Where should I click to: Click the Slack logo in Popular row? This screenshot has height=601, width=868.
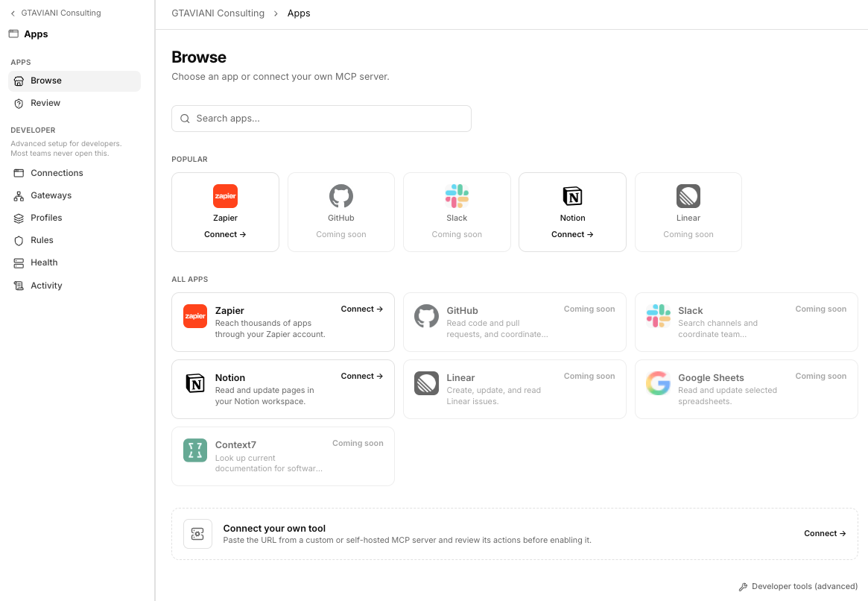click(457, 196)
